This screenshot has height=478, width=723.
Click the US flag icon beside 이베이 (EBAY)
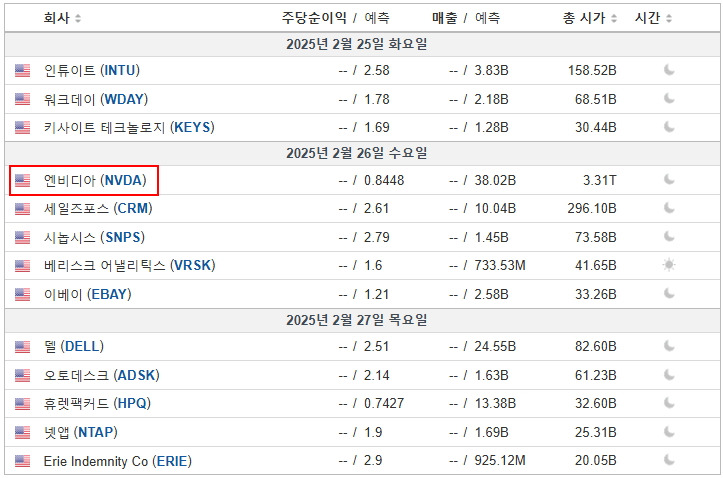(x=22, y=294)
